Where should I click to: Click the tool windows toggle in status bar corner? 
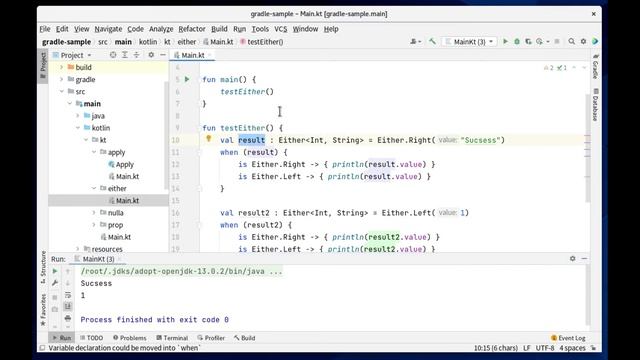pos(42,348)
